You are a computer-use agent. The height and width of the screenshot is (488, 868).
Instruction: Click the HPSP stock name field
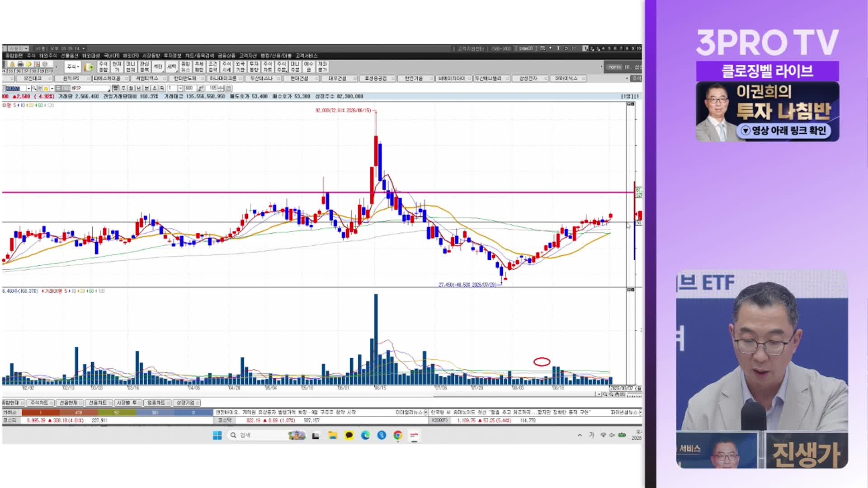90,89
